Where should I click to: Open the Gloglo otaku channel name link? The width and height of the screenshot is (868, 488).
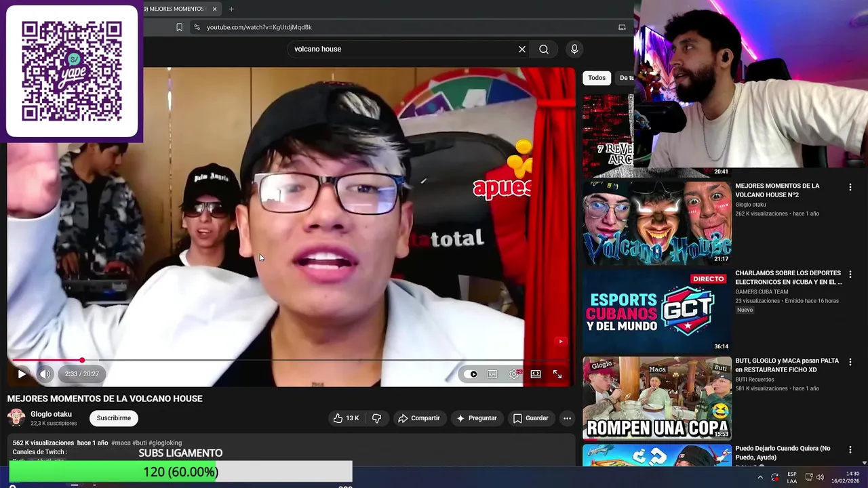click(51, 414)
